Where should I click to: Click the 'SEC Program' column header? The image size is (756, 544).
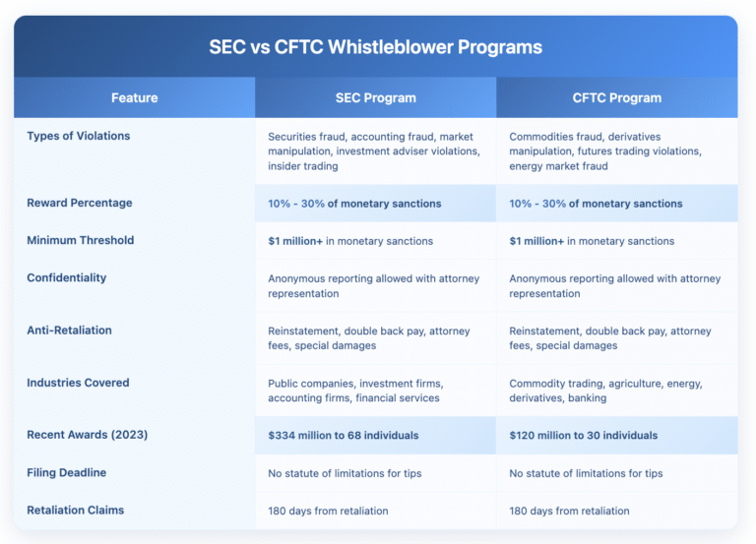375,98
